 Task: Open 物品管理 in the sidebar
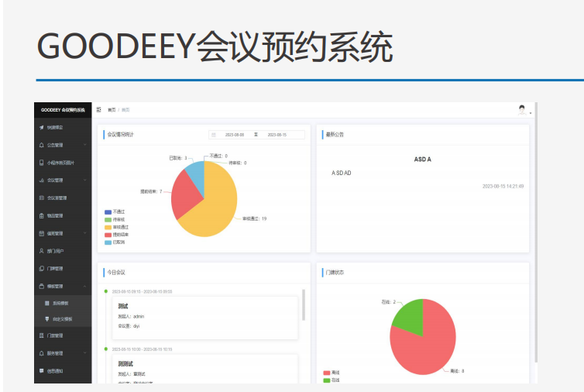point(55,216)
